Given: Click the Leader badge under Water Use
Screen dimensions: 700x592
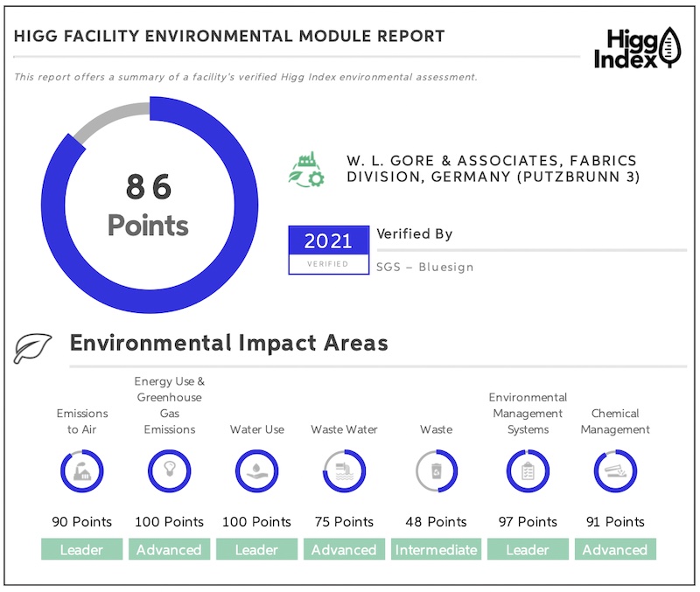Looking at the screenshot, I should point(256,549).
